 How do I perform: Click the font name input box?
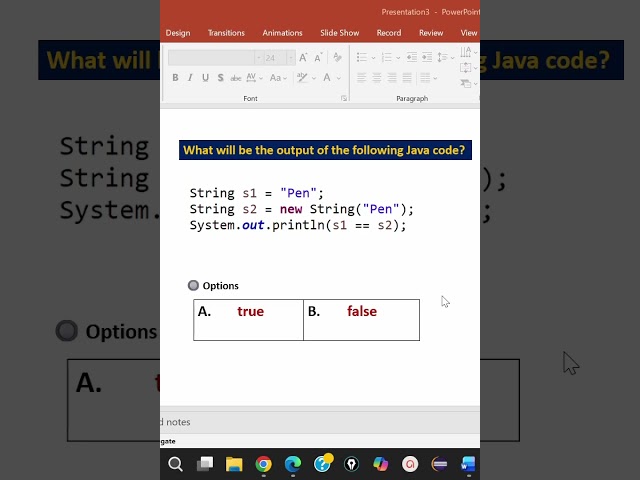(211, 58)
